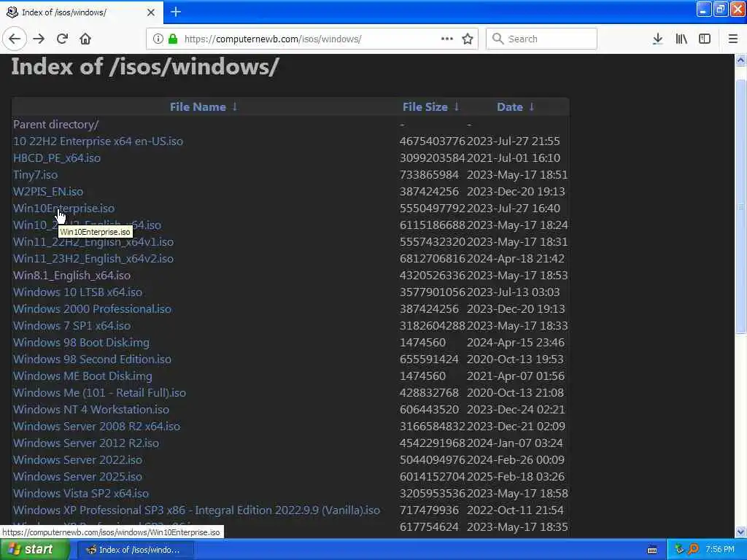The image size is (747, 560).
Task: Click the vertical scrollbar thumb
Action: click(x=740, y=206)
